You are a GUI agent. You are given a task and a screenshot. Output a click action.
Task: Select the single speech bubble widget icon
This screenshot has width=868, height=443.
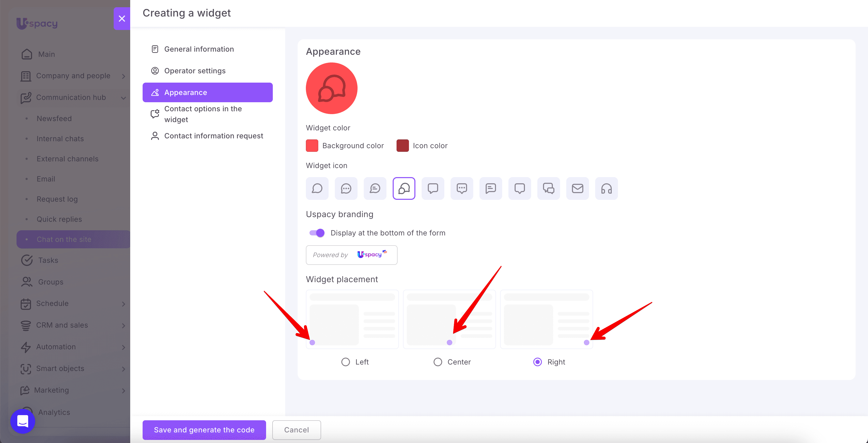coord(317,188)
